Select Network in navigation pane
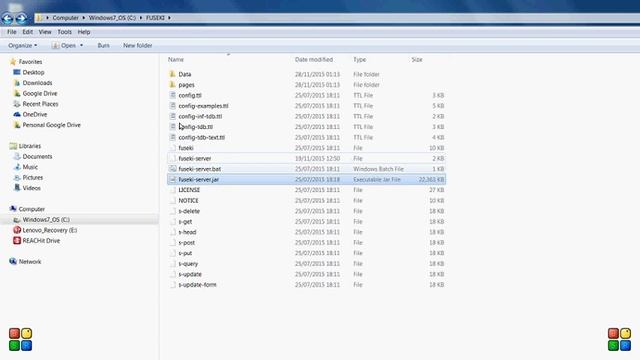 tap(30, 262)
